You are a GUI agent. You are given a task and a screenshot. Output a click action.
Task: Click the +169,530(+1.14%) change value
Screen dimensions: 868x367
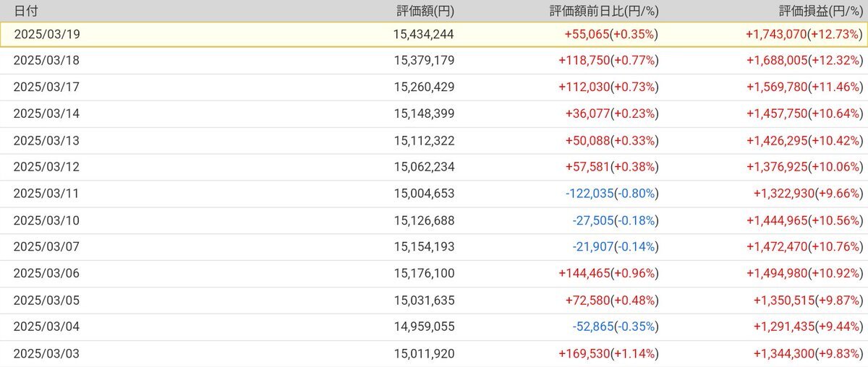pos(608,353)
